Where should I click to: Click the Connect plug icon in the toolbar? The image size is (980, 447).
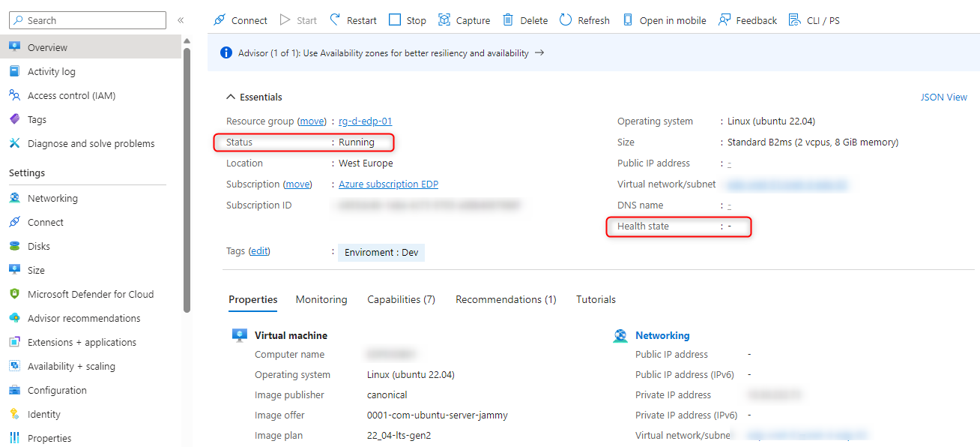tap(220, 20)
